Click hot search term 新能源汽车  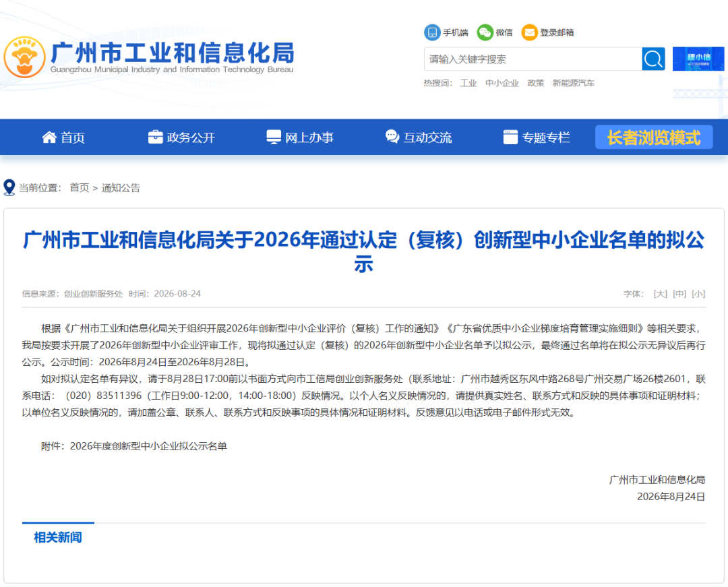click(574, 83)
